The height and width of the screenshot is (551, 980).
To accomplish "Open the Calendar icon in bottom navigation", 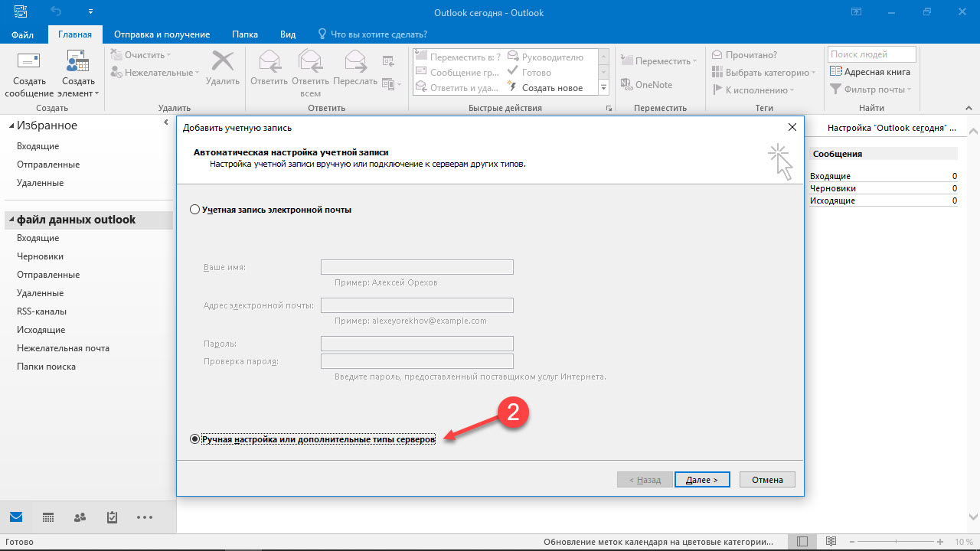I will (x=48, y=517).
